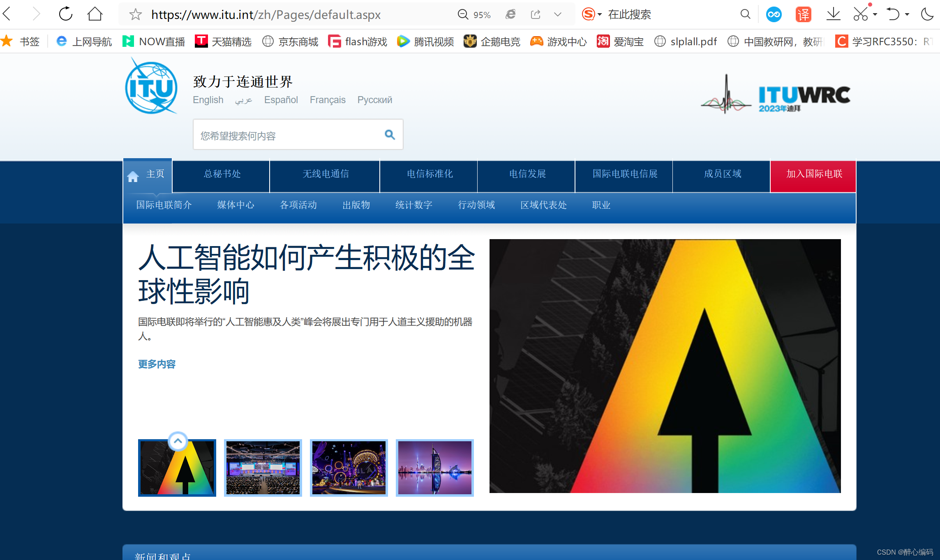Open the Sogou search engine dropdown arrow
Image resolution: width=940 pixels, height=560 pixels.
coord(600,14)
